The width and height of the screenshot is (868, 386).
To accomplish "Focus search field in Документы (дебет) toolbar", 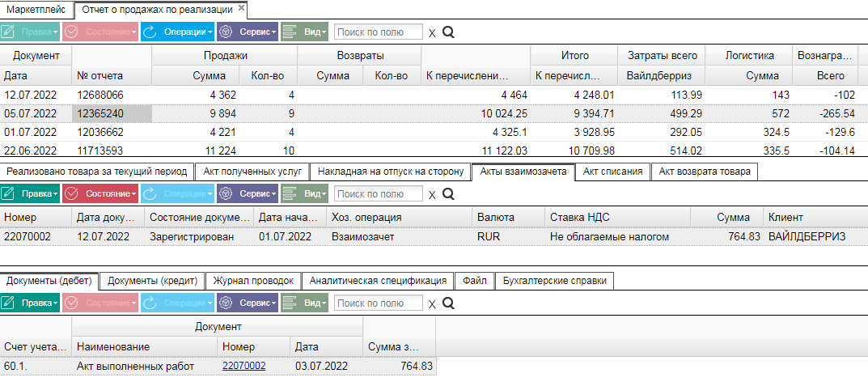I will click(x=378, y=303).
